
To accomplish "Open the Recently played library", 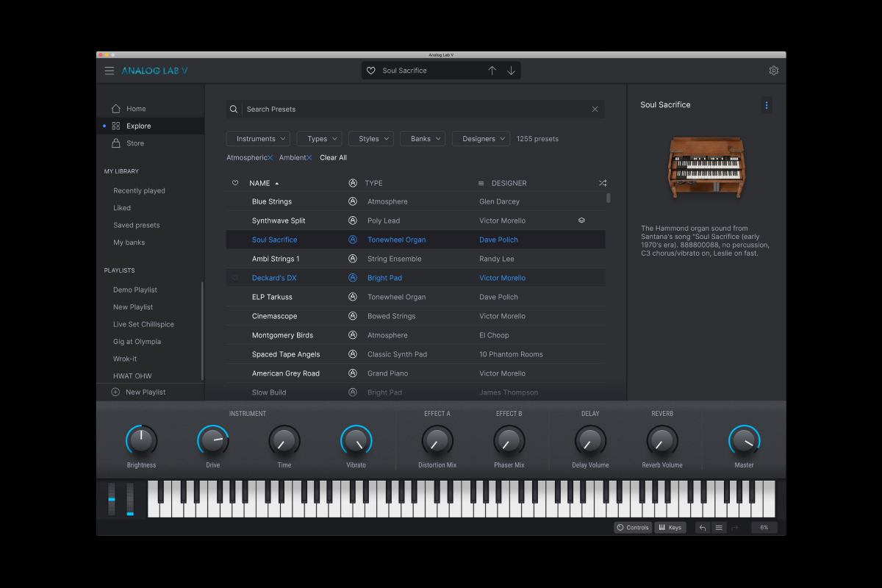I will [x=139, y=191].
